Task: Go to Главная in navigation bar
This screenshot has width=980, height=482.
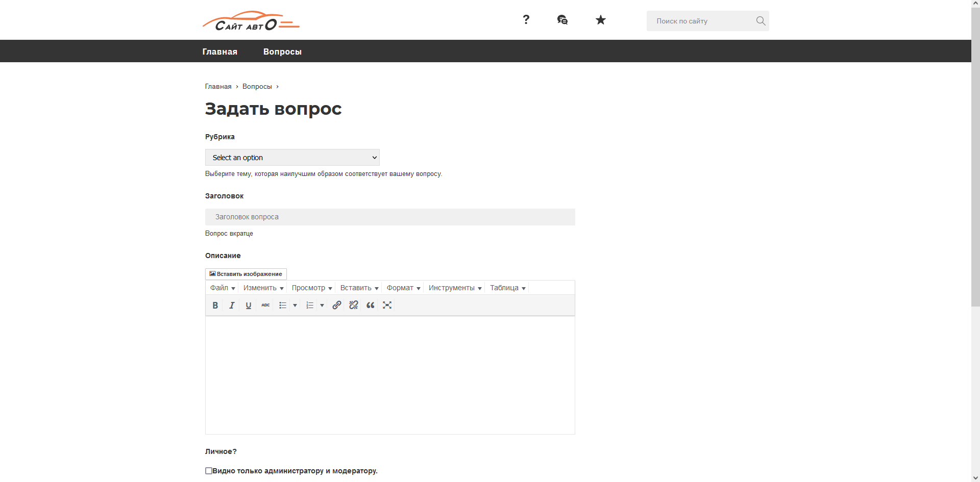Action: pos(220,52)
